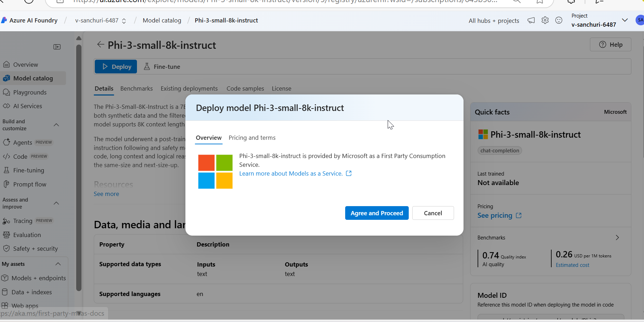
Task: Open the Code samples tab
Action: pos(245,88)
